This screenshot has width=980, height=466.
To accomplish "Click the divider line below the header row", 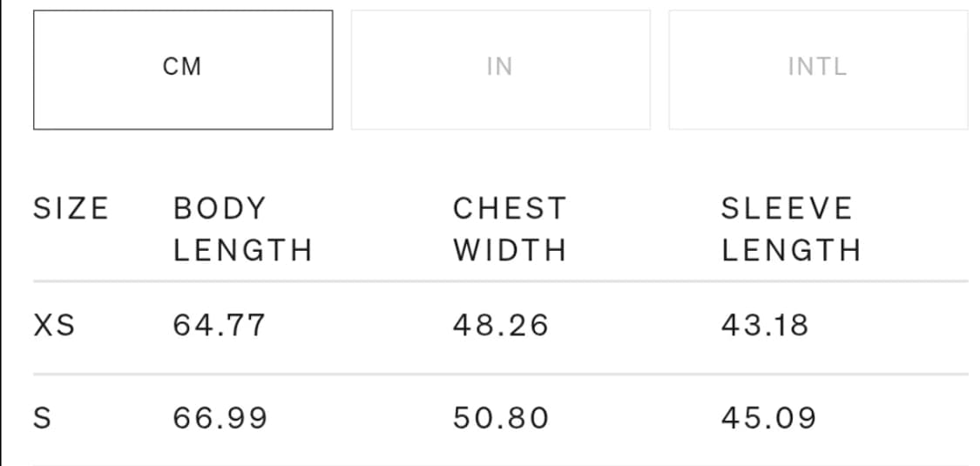I will coord(500,281).
